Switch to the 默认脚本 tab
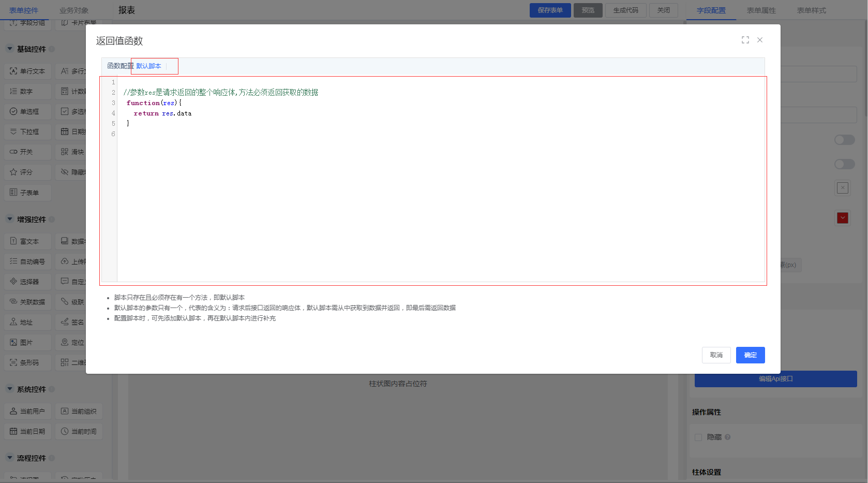 [x=149, y=66]
